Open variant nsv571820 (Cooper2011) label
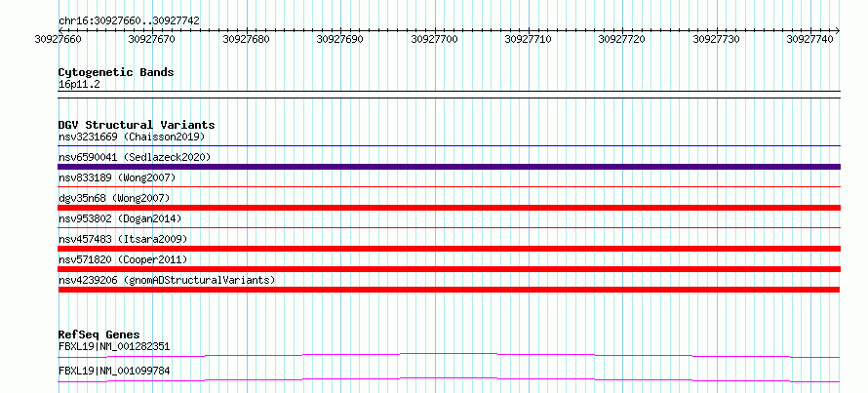 (123, 259)
